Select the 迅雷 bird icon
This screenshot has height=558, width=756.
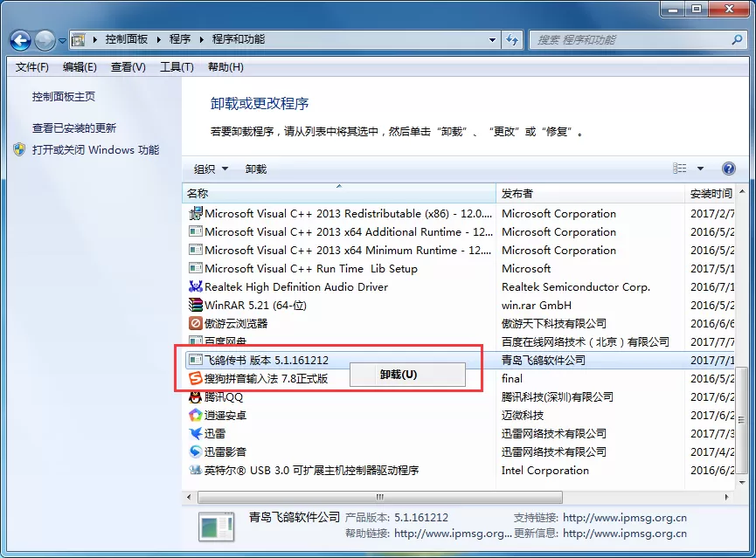click(x=195, y=433)
